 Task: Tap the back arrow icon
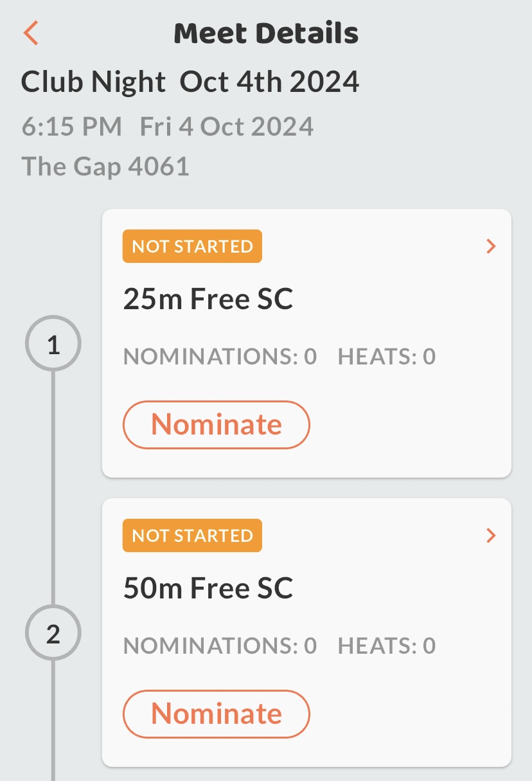point(31,33)
